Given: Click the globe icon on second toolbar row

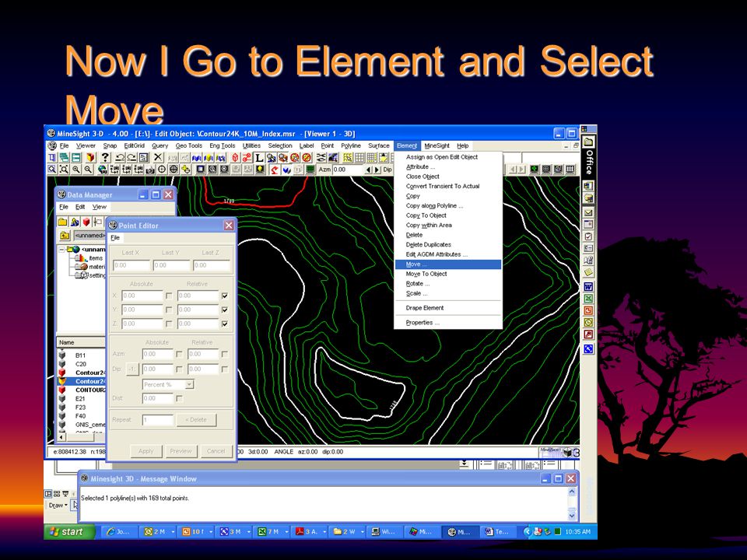Looking at the screenshot, I should pyautogui.click(x=103, y=169).
